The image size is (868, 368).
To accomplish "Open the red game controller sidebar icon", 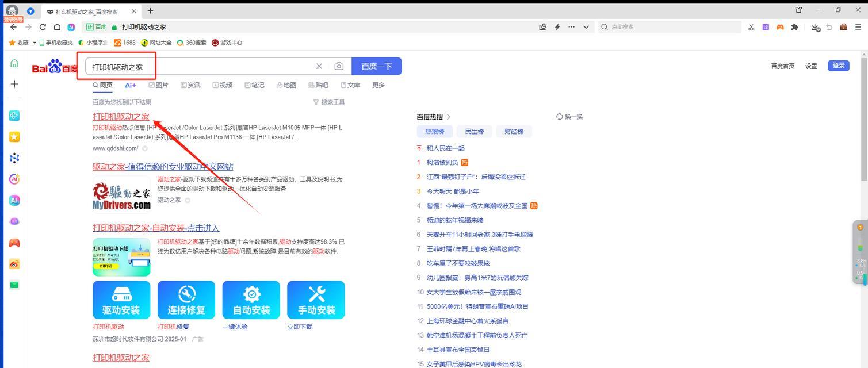I will pos(14,243).
